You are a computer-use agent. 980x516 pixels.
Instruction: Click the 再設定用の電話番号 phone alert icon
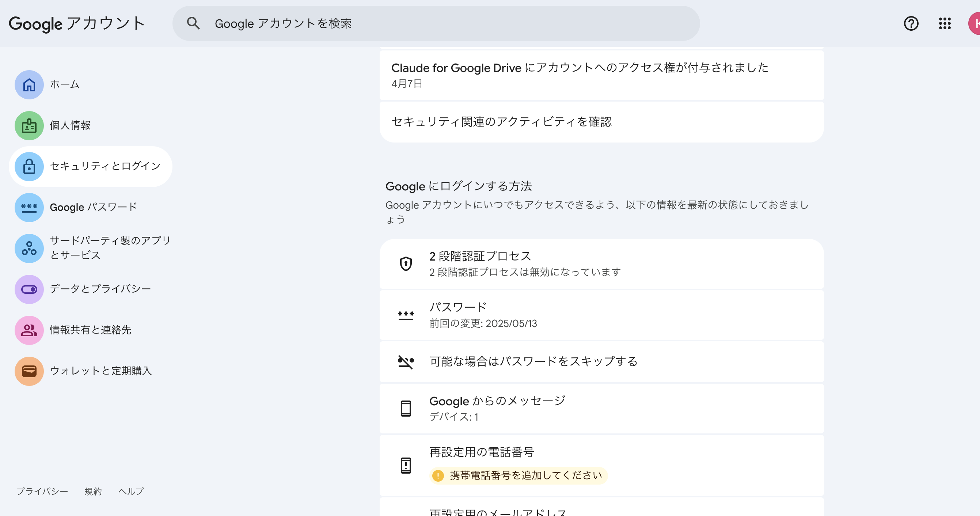click(406, 465)
